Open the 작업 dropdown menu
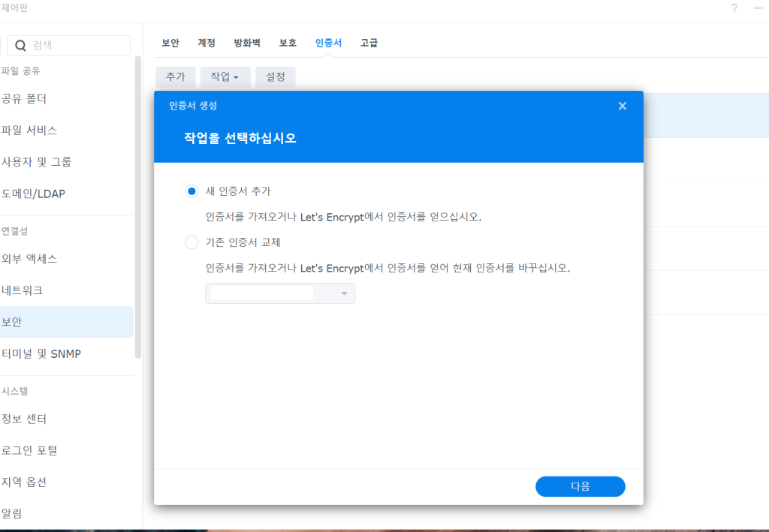769x532 pixels. (225, 77)
